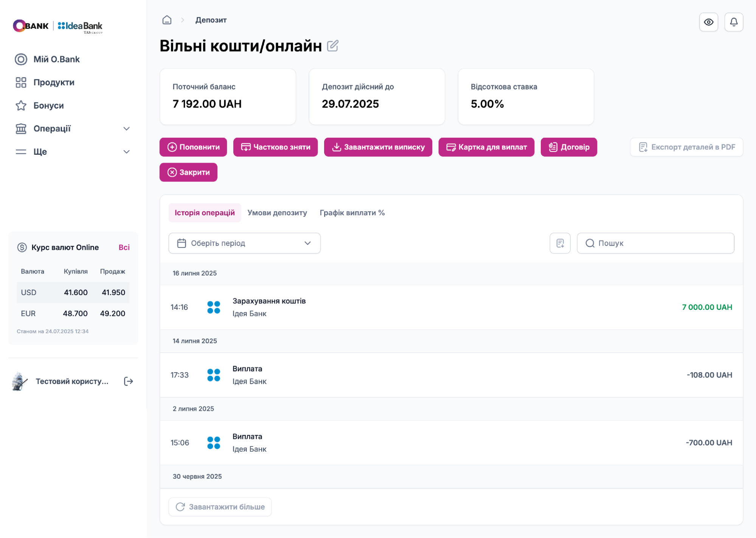756x538 pixels.
Task: Open Продукти in the sidebar
Action: pyautogui.click(x=54, y=82)
